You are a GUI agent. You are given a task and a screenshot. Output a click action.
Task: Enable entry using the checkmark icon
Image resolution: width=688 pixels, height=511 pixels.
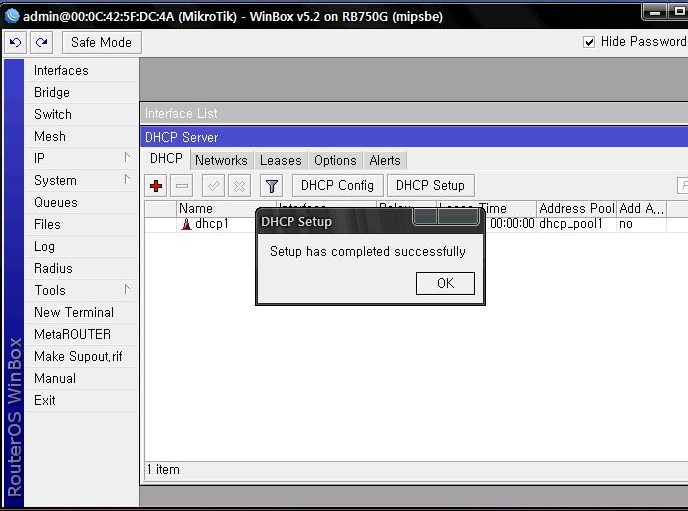(213, 186)
